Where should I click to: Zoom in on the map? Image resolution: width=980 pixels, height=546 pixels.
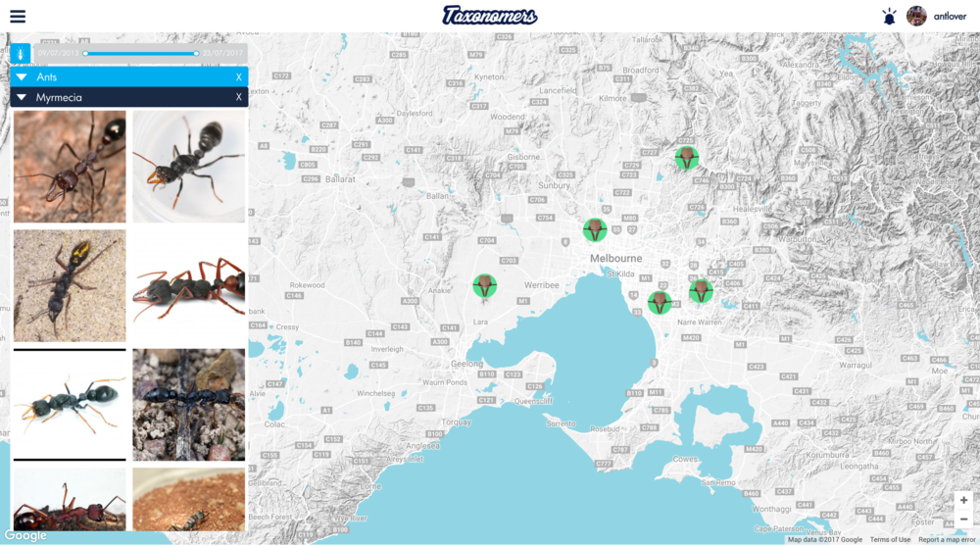963,500
